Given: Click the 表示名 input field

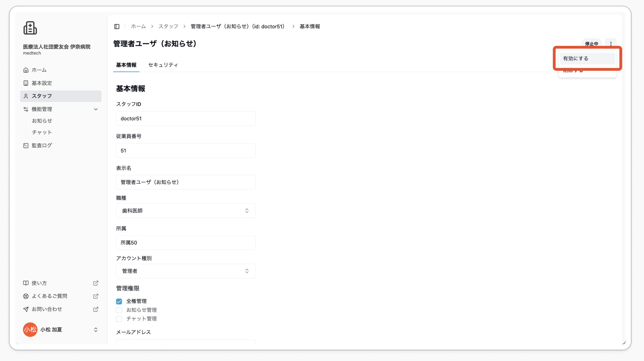Looking at the screenshot, I should (x=186, y=182).
